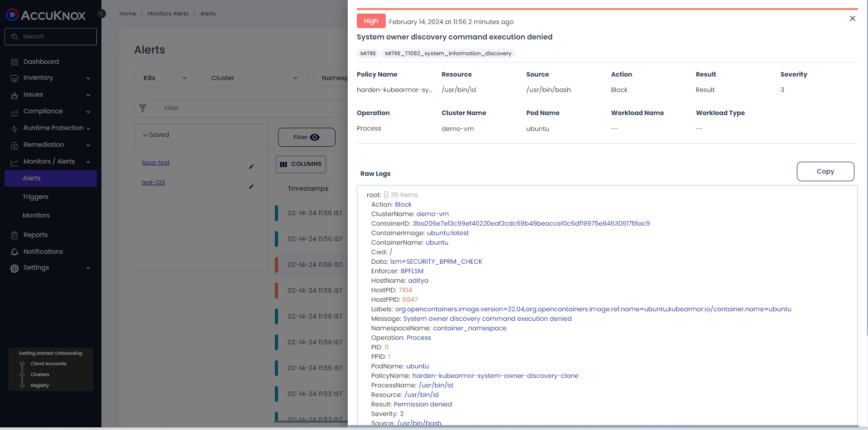
Task: Open Notifications from the sidebar
Action: click(x=43, y=251)
